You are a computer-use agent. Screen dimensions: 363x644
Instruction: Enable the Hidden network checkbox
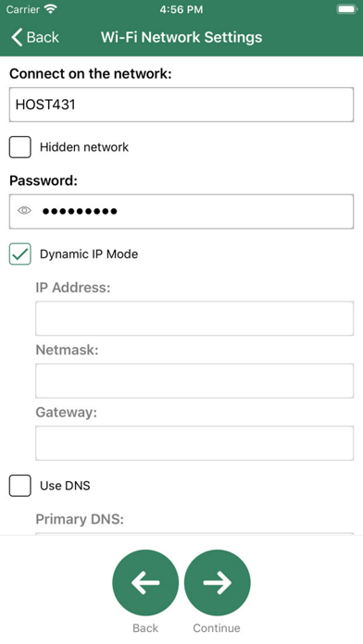tap(20, 147)
